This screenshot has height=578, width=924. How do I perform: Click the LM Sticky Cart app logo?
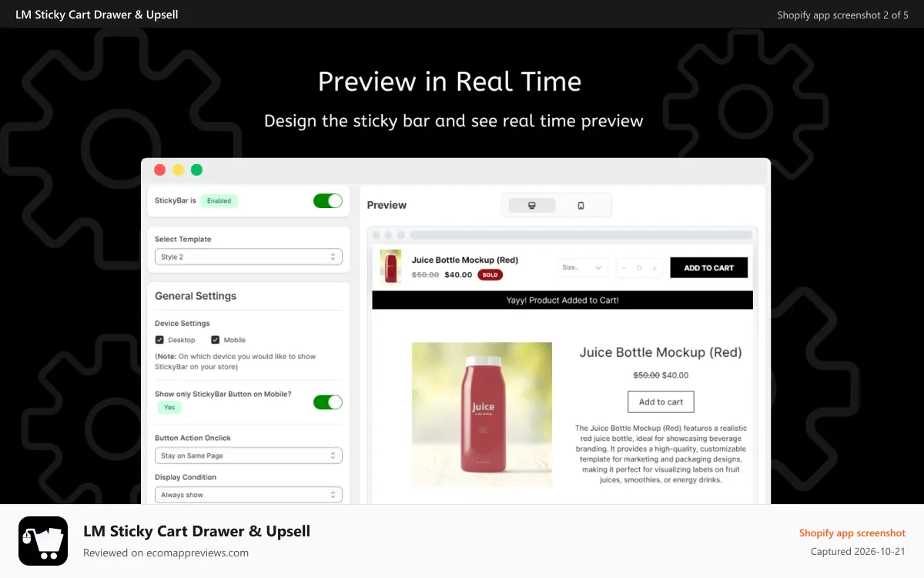[x=43, y=541]
